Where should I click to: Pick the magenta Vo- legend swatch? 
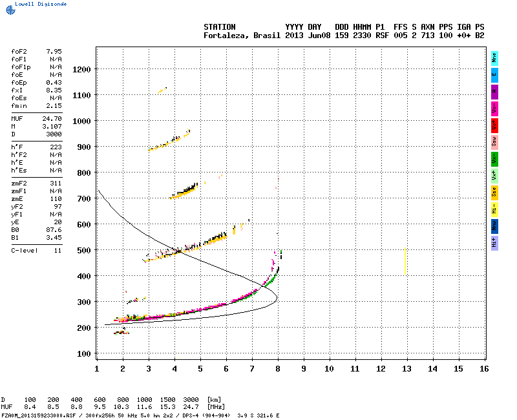click(494, 109)
